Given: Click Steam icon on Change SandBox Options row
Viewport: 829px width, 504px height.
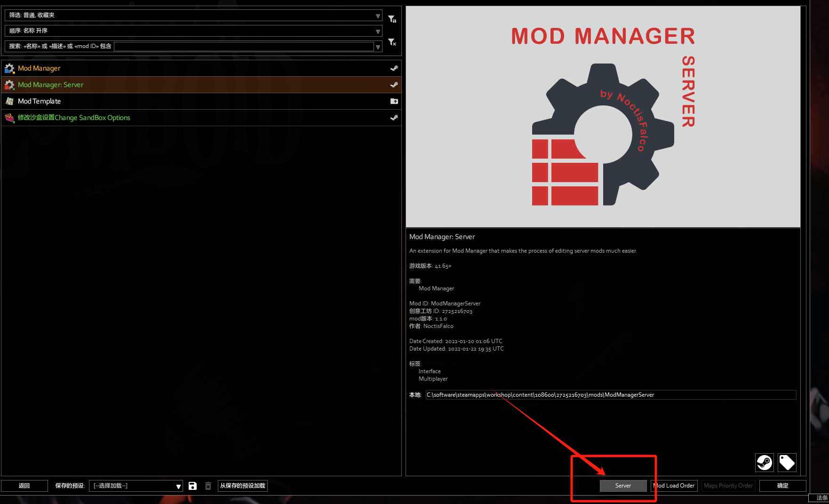Looking at the screenshot, I should point(394,118).
